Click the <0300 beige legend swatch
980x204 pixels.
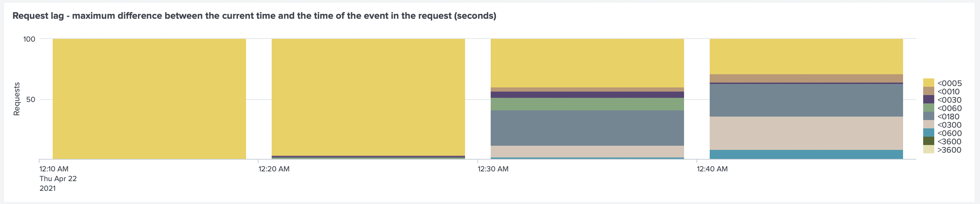click(928, 125)
